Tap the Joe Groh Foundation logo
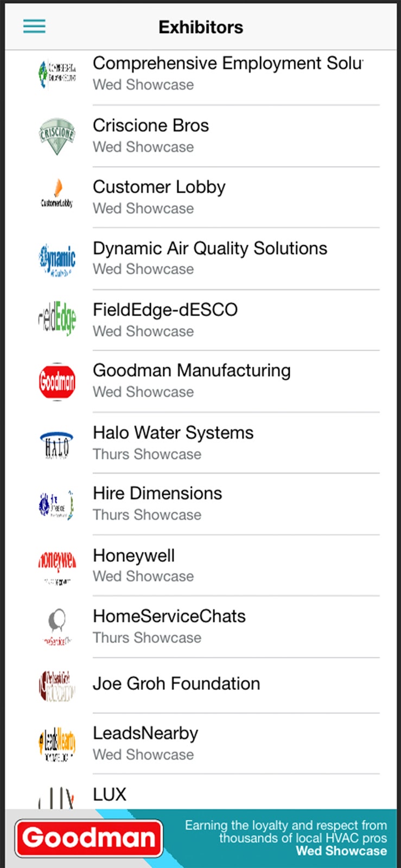 coord(57,685)
